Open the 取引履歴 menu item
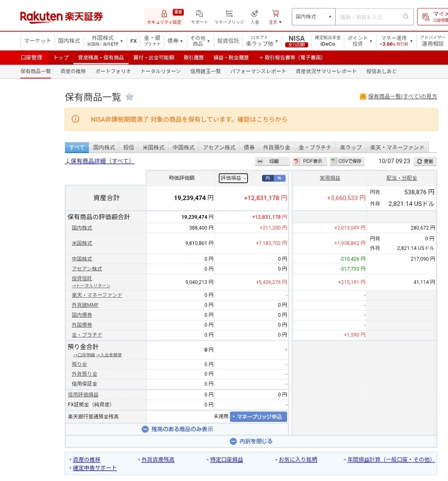Screen dimensions: 448x481 point(194,58)
